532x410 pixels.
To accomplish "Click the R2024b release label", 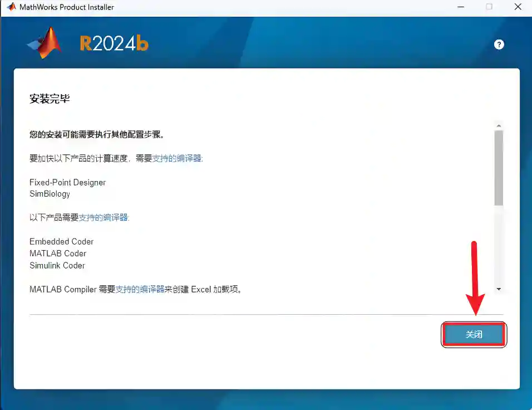I will point(114,44).
